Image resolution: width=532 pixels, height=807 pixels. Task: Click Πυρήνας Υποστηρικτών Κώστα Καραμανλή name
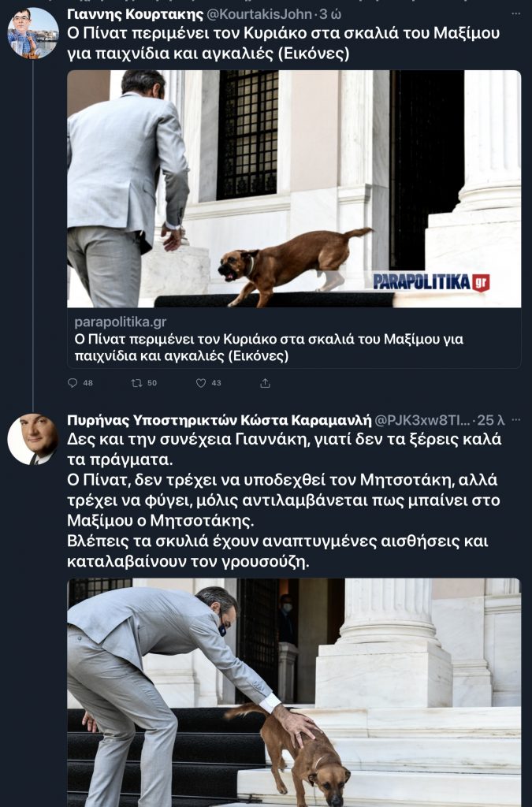(x=219, y=420)
